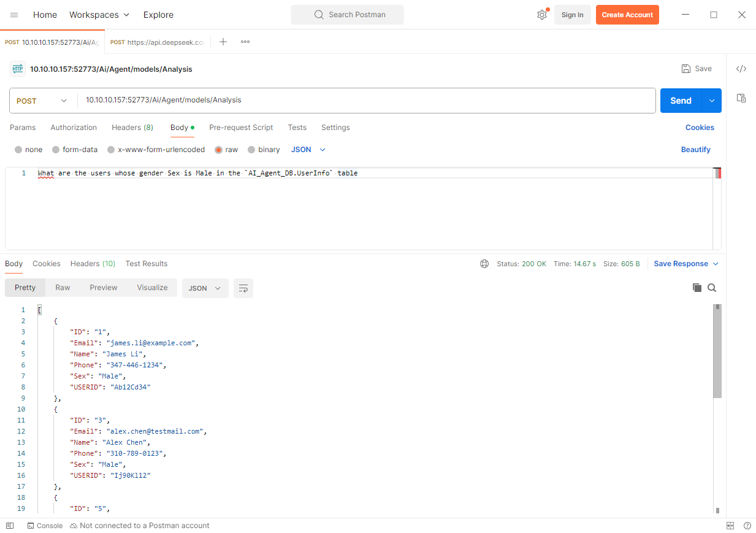Click the request URL input field
Screen dimensions: 756x533
(x=368, y=101)
